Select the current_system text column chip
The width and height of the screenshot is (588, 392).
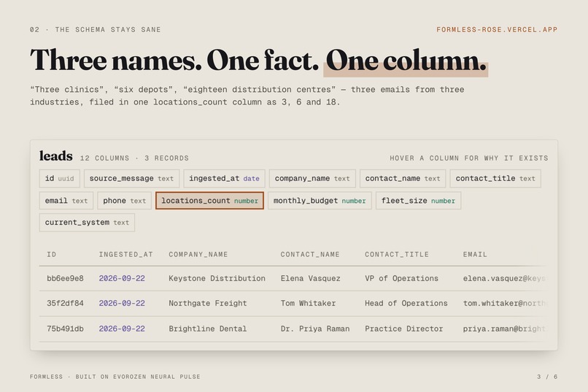87,223
